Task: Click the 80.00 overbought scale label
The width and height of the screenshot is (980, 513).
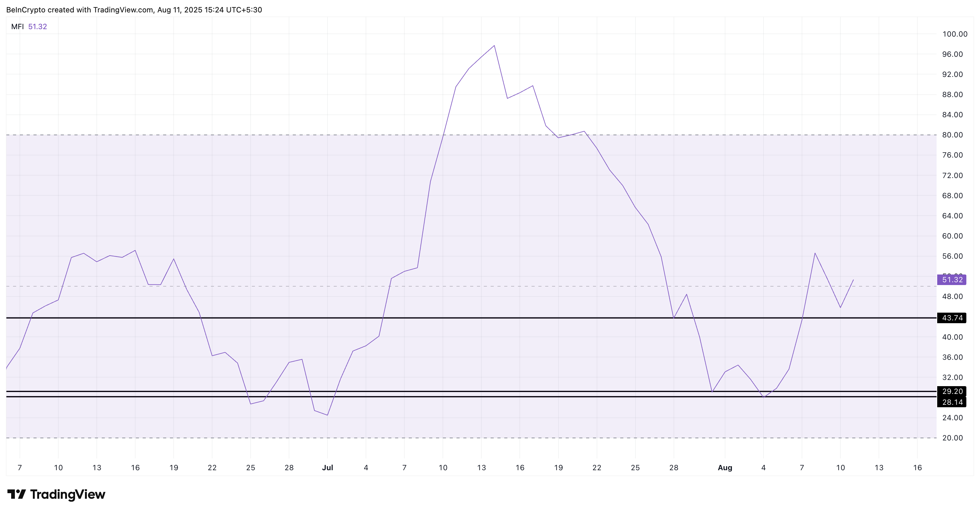Action: 952,135
